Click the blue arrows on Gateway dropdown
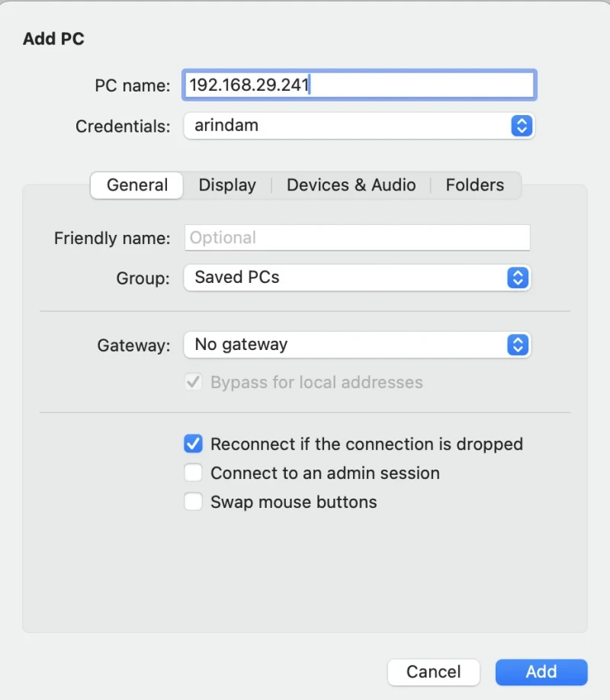 518,345
